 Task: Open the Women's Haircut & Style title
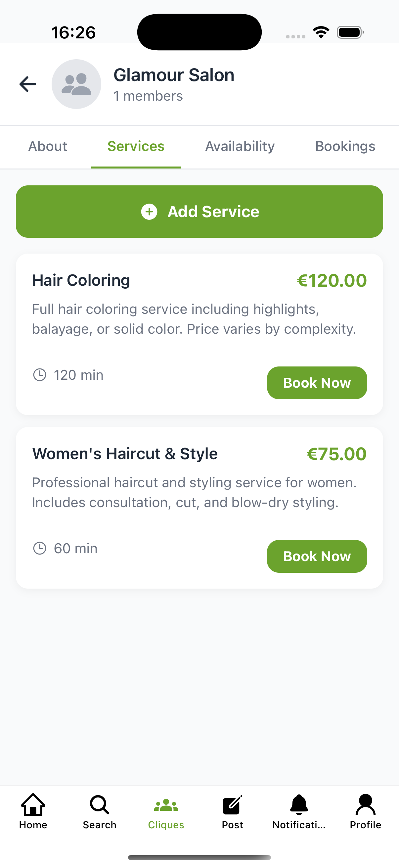125,454
